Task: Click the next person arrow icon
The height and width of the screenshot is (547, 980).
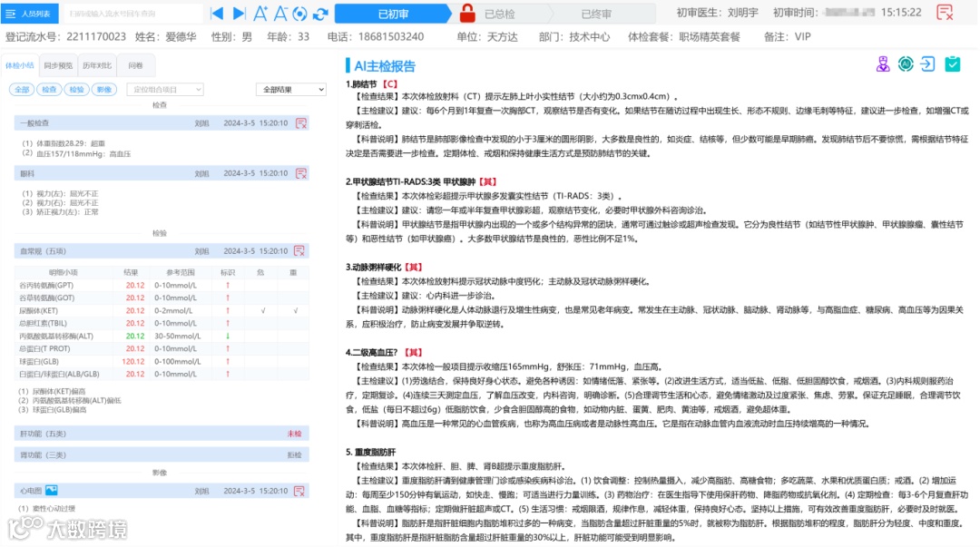Action: tap(238, 14)
